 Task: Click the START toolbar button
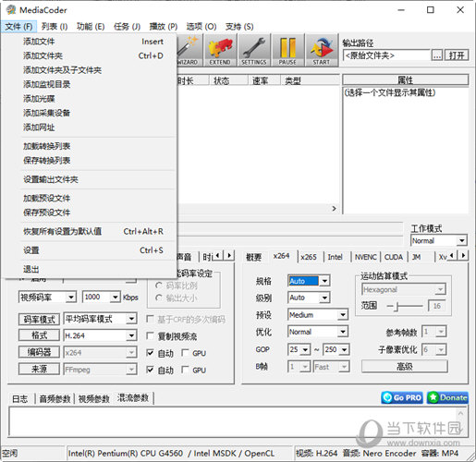322,50
